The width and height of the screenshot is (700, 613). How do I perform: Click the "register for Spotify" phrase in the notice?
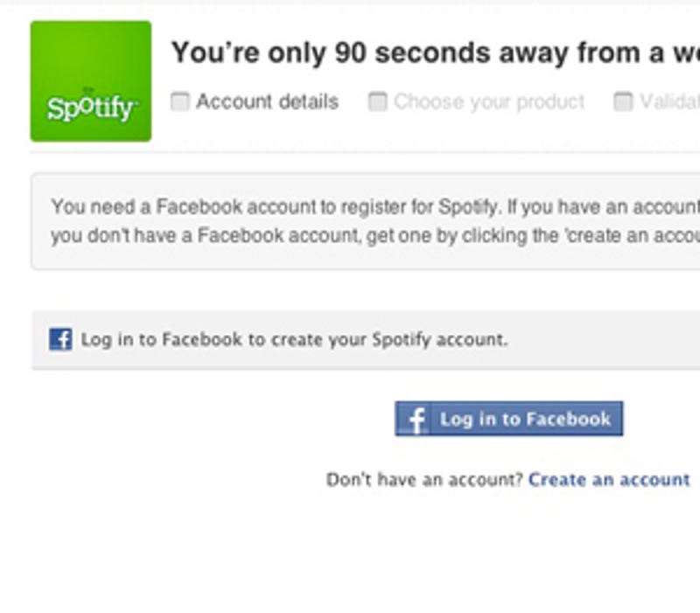coord(419,207)
